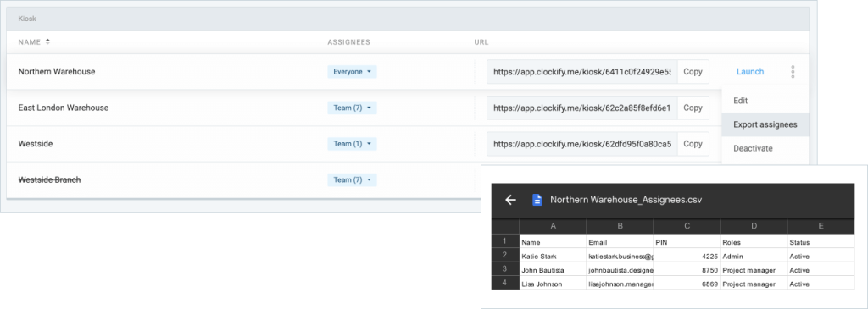The image size is (868, 309).
Task: Click the struck-through Westside Branch name
Action: [49, 179]
